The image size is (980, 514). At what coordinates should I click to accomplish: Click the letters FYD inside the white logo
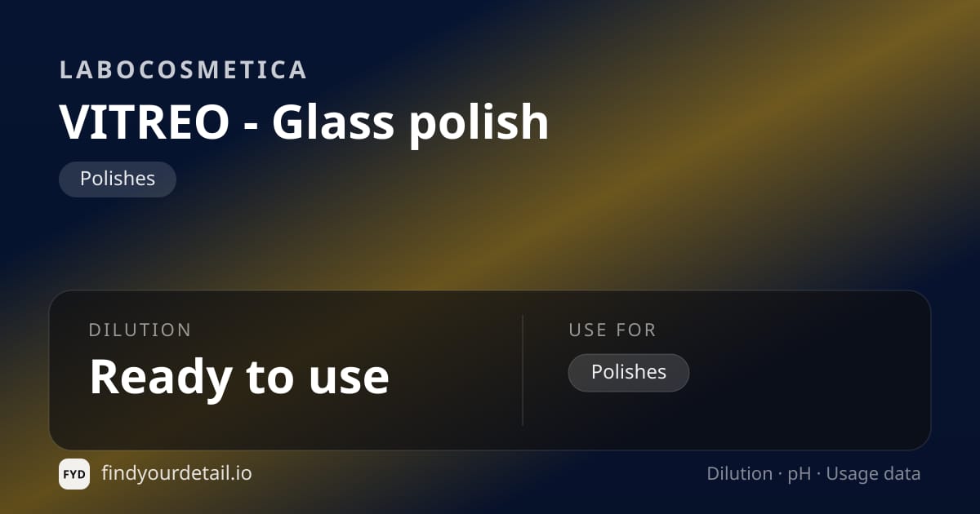(74, 474)
